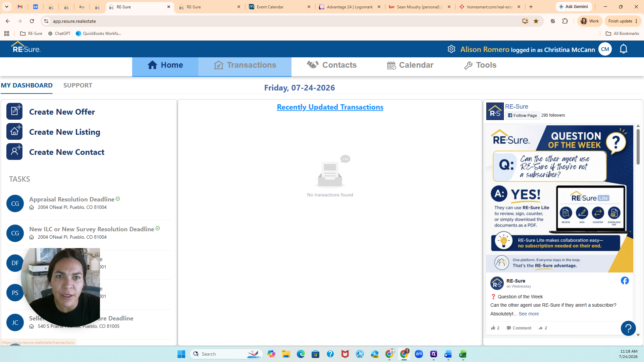The image size is (644, 362).
Task: Click the Ask Gemini button
Action: tap(574, 7)
